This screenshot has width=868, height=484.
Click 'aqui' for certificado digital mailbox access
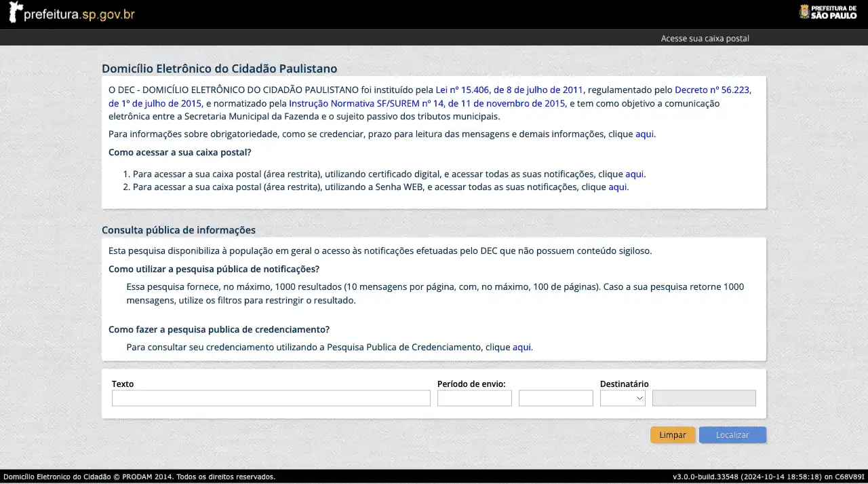pyautogui.click(x=634, y=174)
